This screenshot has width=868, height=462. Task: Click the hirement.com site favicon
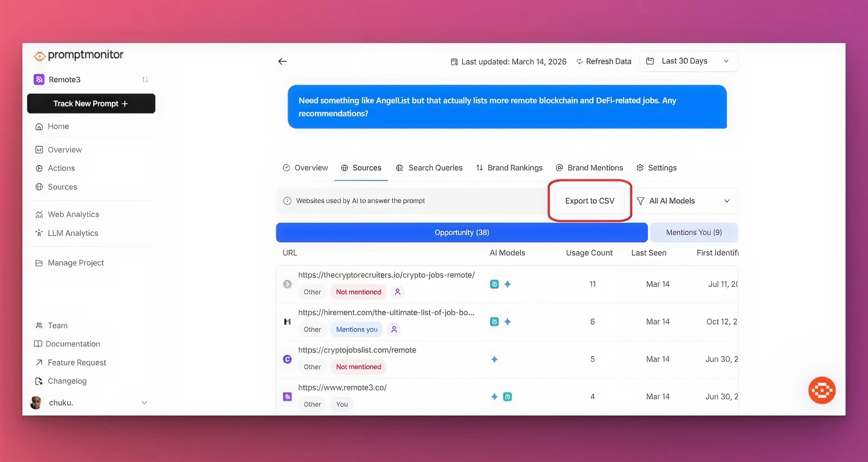pos(287,322)
